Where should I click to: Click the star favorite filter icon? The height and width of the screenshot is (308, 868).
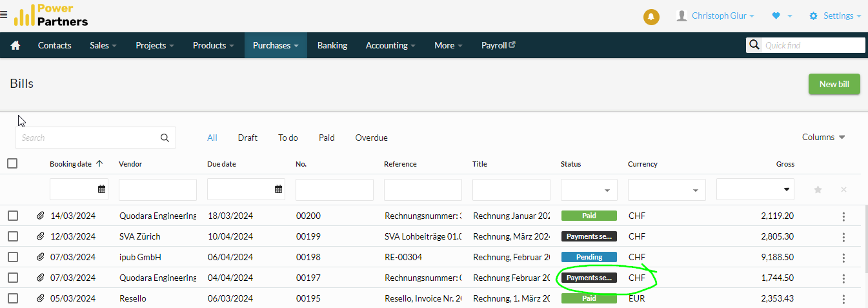pos(818,190)
